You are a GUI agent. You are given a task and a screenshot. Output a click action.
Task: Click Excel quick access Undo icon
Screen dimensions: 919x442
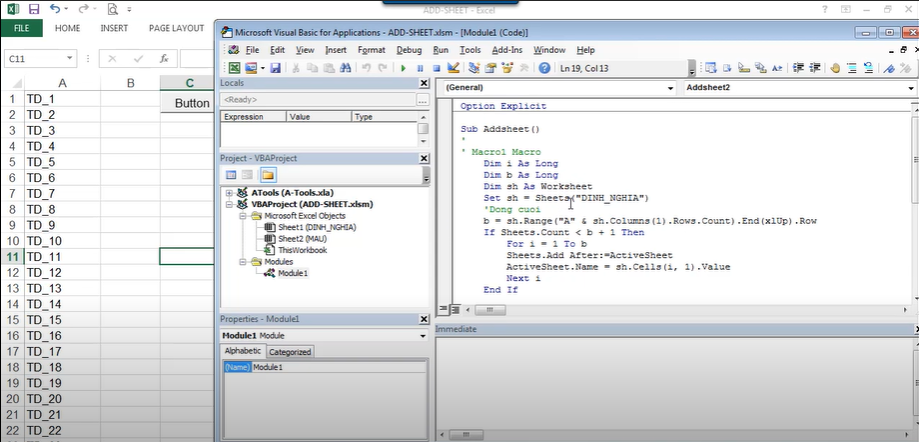tap(55, 9)
